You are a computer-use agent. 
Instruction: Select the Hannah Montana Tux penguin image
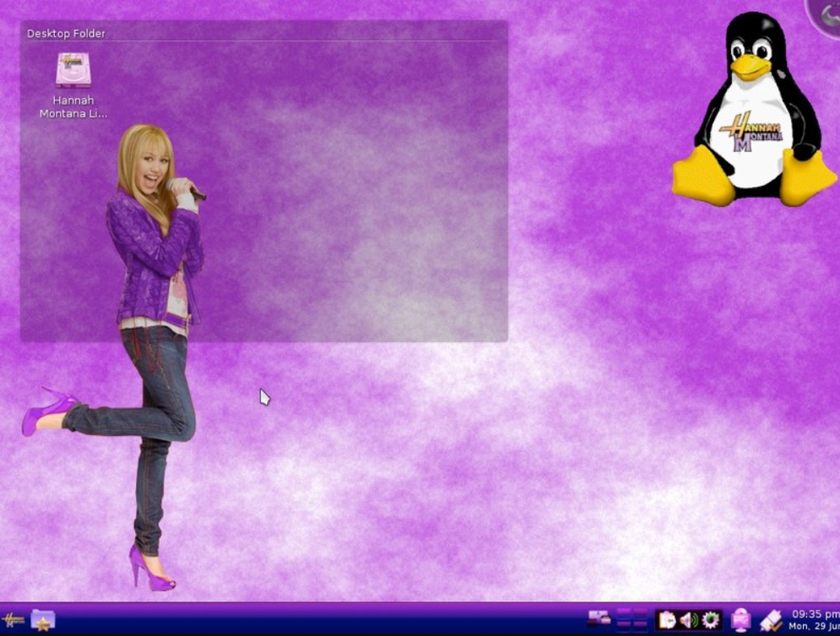point(754,106)
